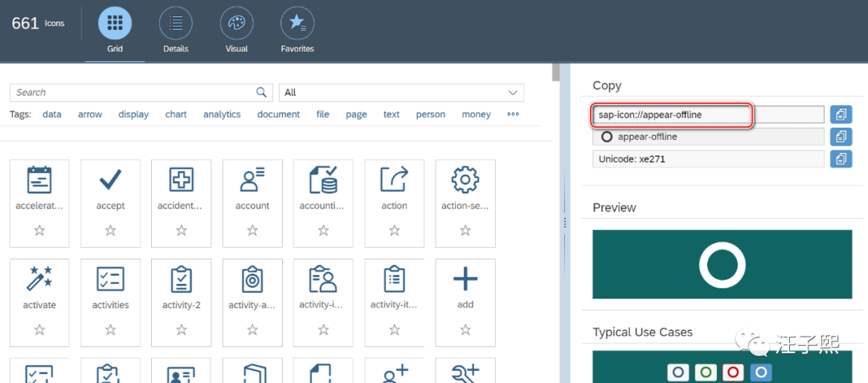
Task: Switch to the Grid view tab
Action: pyautogui.click(x=115, y=31)
